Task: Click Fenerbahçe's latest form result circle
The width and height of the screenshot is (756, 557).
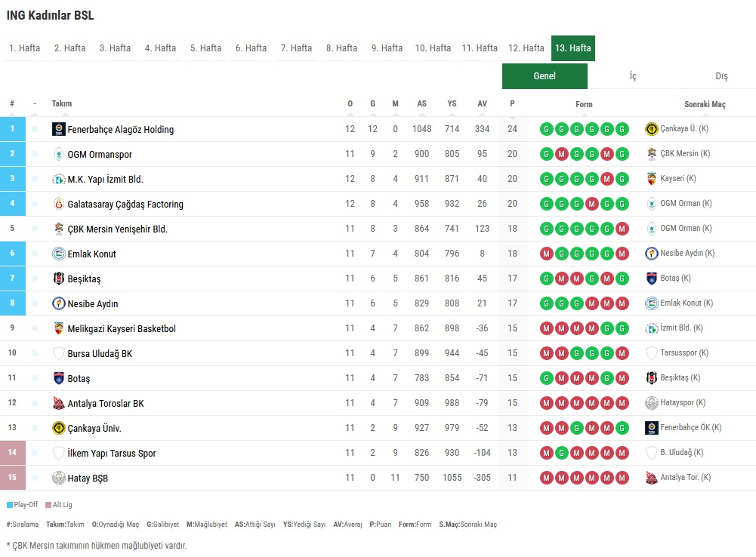Action: click(x=622, y=129)
